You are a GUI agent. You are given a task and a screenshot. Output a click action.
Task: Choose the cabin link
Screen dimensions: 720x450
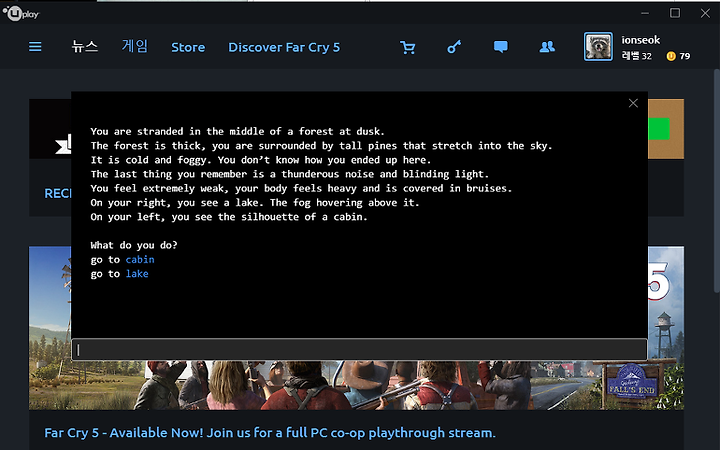pos(140,259)
